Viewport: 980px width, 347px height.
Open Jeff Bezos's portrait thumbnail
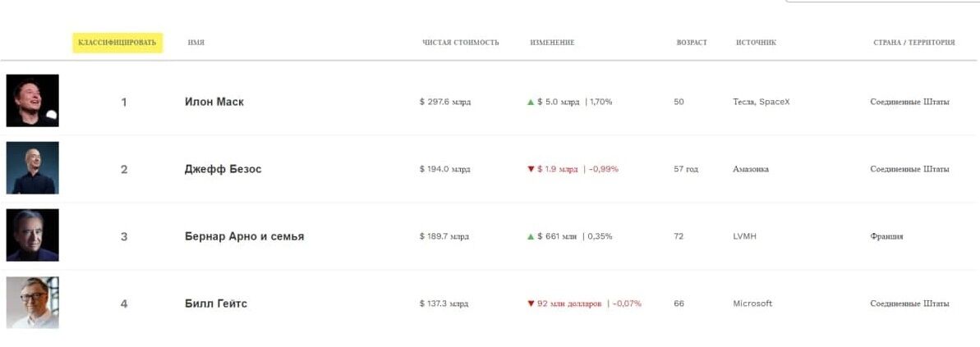point(33,168)
